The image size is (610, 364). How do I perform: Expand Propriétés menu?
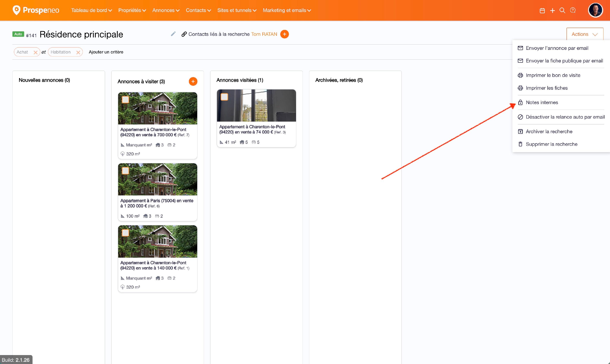coord(132,10)
